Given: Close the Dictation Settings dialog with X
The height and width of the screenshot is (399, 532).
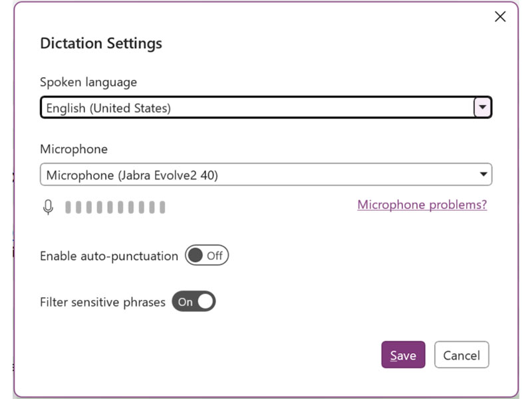Looking at the screenshot, I should [500, 17].
